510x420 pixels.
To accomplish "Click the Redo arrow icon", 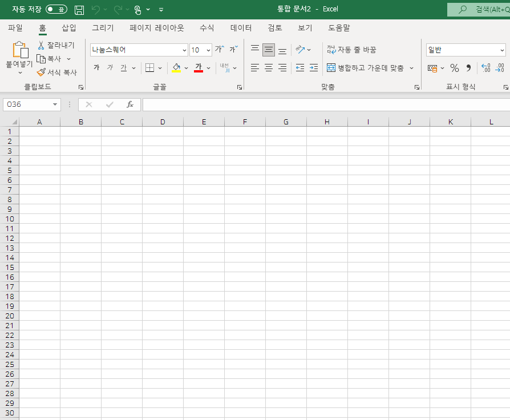I will (118, 10).
